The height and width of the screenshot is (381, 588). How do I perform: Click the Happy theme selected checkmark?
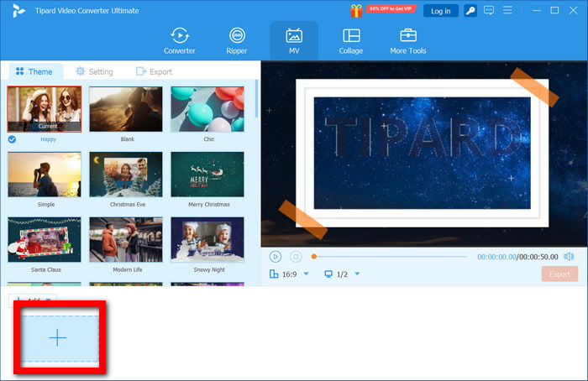tap(12, 139)
